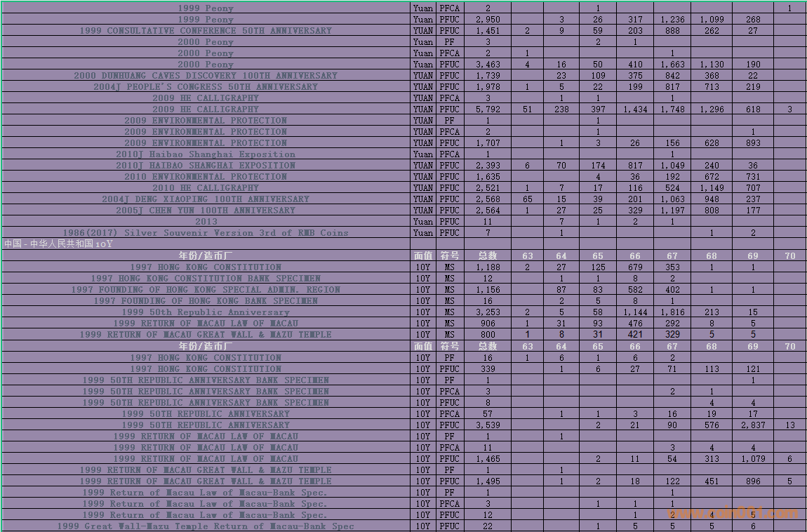Image resolution: width=807 pixels, height=532 pixels.
Task: Select the 1997 Hong Kong Constitution Bank Specimen row
Action: tap(206, 279)
